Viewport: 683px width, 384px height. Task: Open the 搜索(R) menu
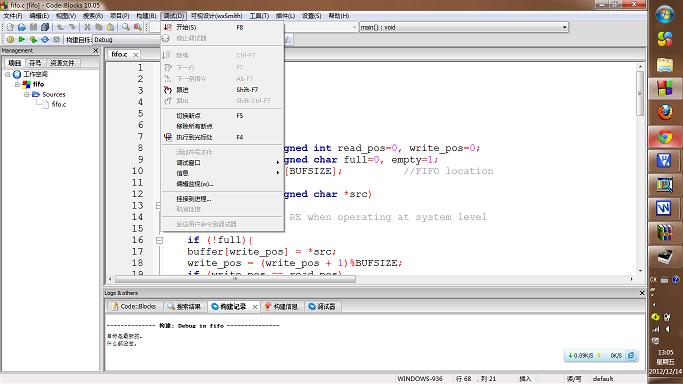tap(93, 16)
